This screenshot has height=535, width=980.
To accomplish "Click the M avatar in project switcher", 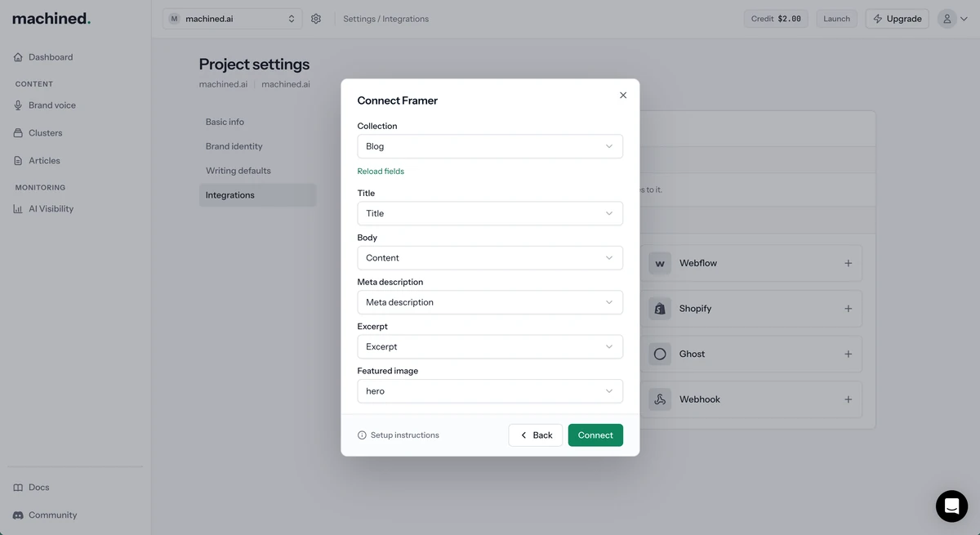I will (x=174, y=19).
